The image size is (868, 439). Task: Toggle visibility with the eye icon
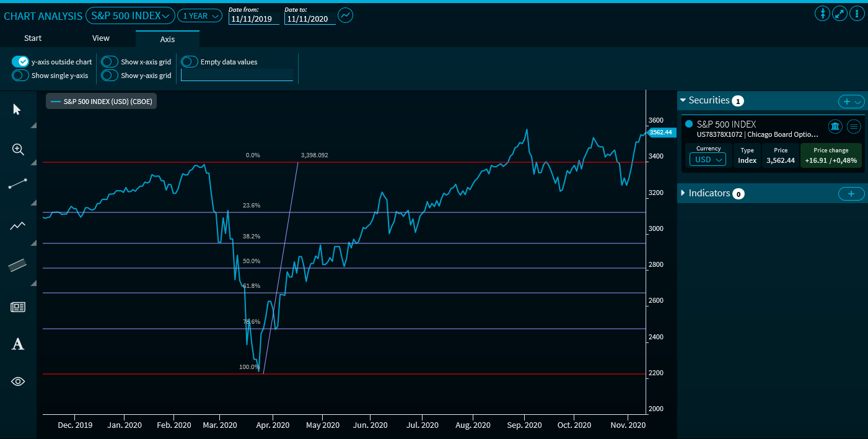tap(18, 381)
